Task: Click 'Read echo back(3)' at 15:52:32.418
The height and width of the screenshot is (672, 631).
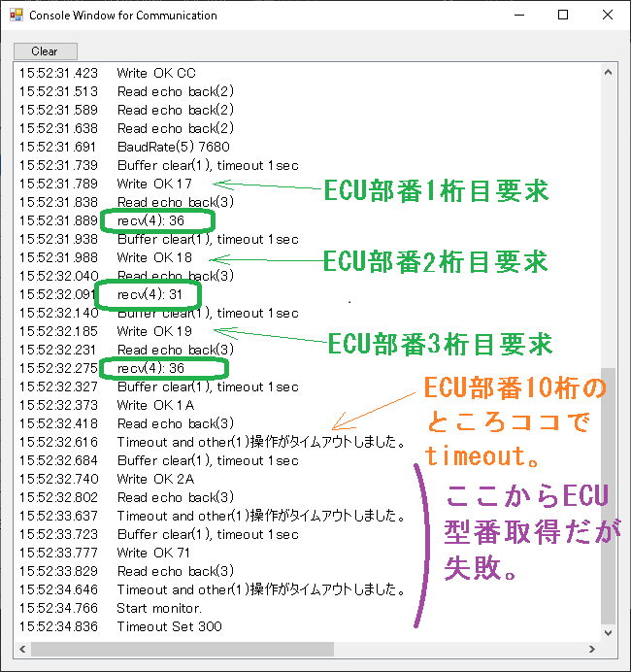Action: (176, 423)
